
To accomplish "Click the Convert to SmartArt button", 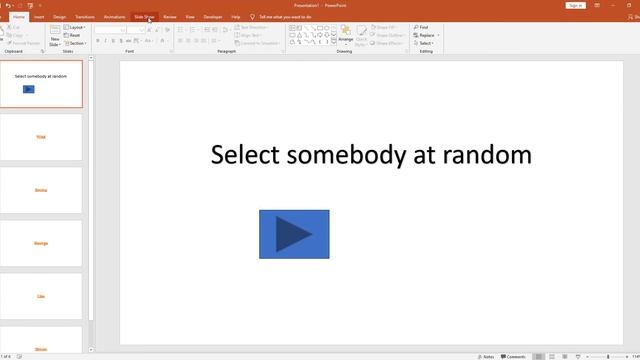I will (257, 43).
